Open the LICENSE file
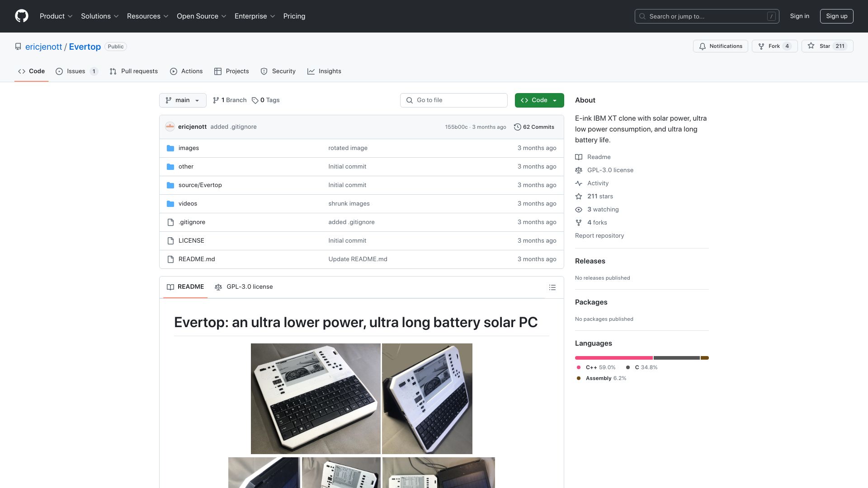The image size is (868, 488). [191, 241]
